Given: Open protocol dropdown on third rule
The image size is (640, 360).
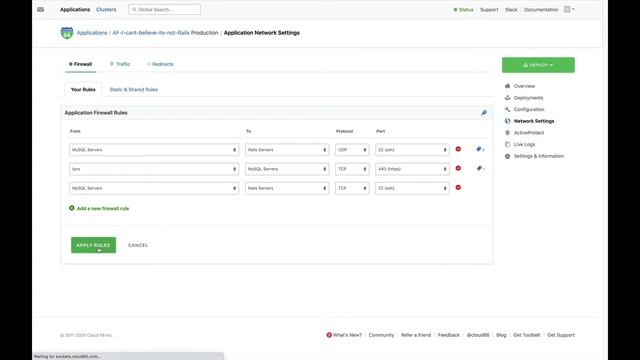Looking at the screenshot, I should point(352,188).
